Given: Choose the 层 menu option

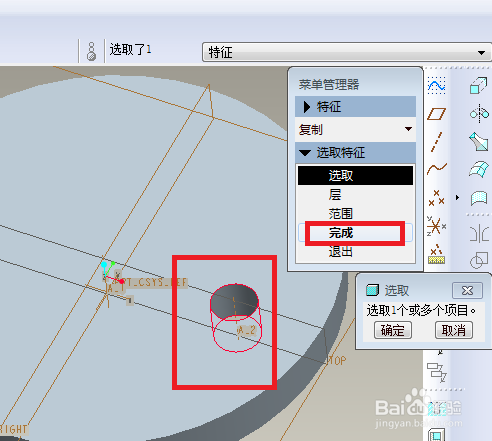Looking at the screenshot, I should tap(355, 195).
